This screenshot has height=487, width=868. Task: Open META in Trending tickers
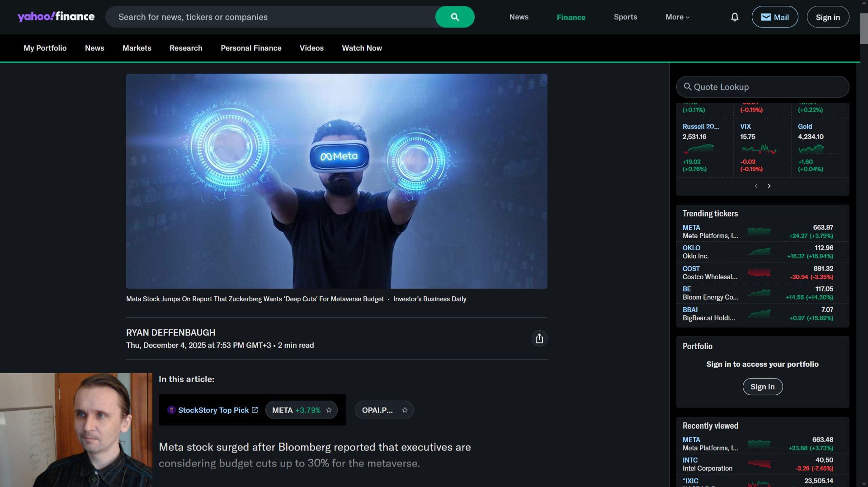pyautogui.click(x=691, y=228)
